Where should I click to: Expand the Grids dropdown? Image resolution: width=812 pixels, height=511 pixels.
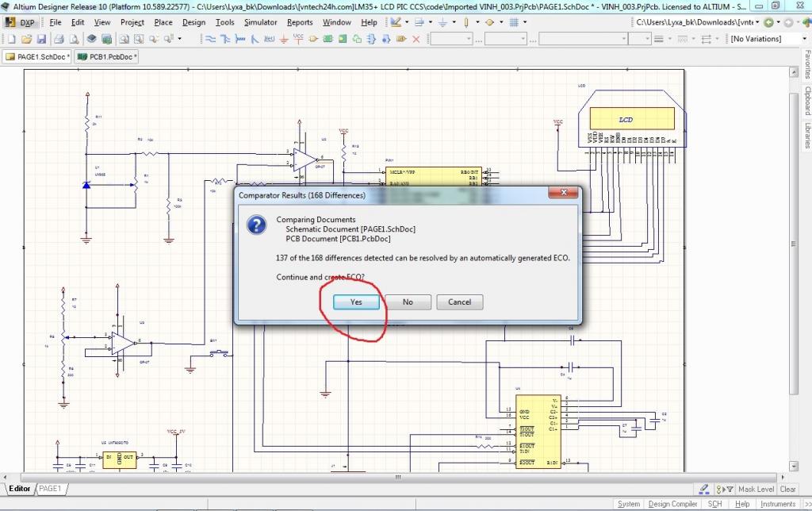525,22
